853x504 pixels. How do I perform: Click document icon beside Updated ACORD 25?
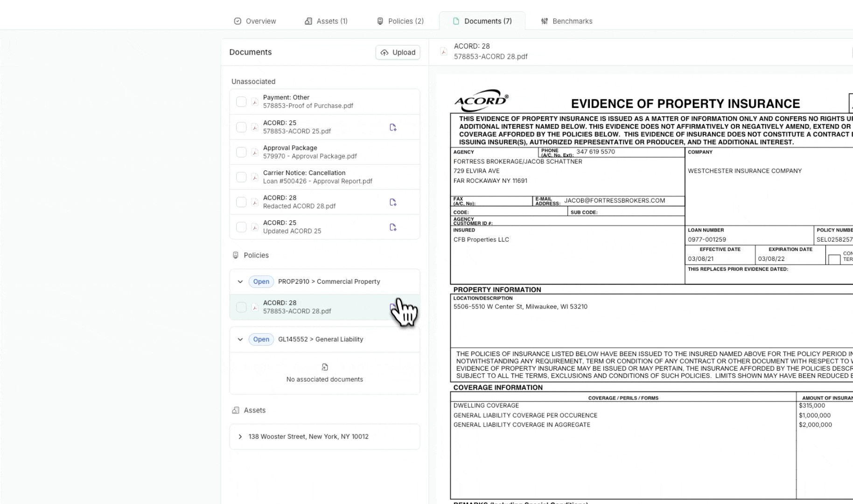coord(393,227)
